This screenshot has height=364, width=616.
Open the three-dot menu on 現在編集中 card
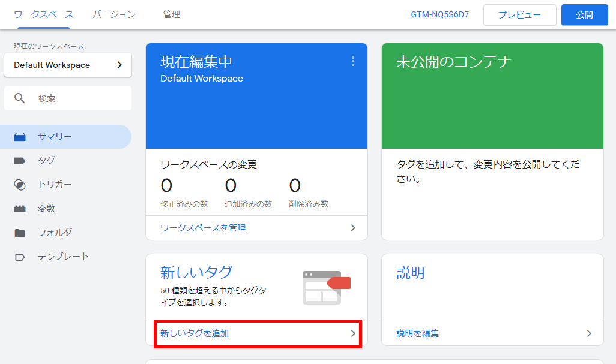[x=353, y=61]
